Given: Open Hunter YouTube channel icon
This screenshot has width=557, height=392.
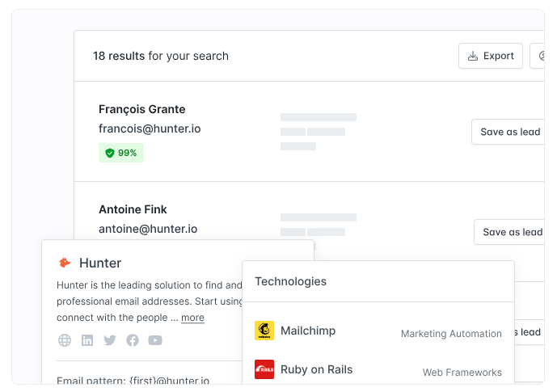Looking at the screenshot, I should [155, 340].
